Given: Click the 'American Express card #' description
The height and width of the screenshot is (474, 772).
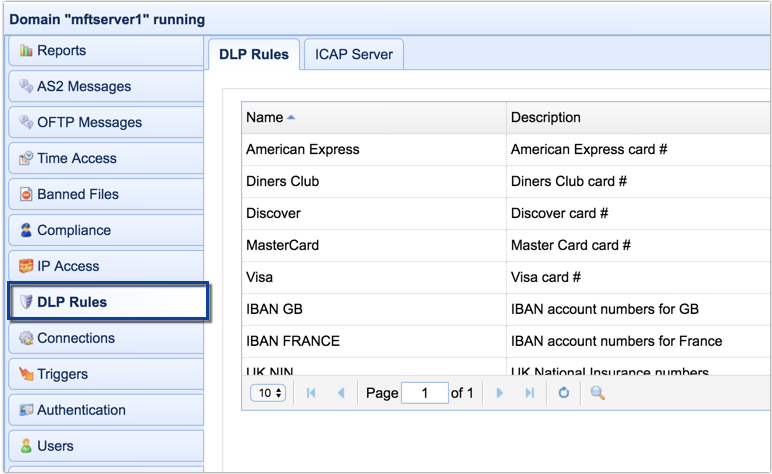Looking at the screenshot, I should coord(589,149).
